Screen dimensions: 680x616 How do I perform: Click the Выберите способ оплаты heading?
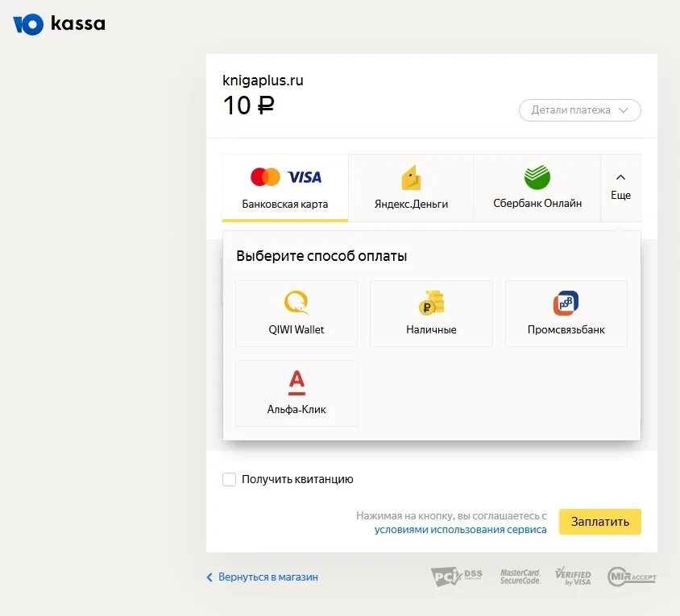coord(321,256)
